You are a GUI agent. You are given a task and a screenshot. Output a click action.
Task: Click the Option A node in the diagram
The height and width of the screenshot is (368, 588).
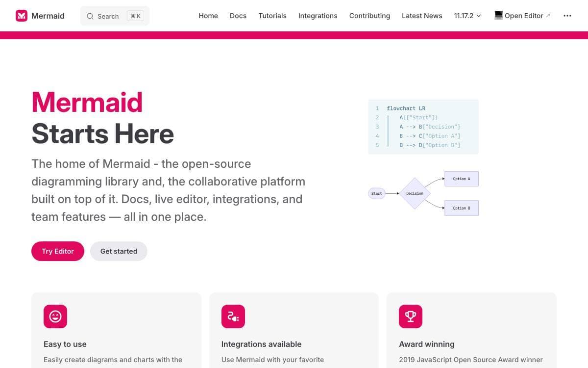(x=461, y=179)
